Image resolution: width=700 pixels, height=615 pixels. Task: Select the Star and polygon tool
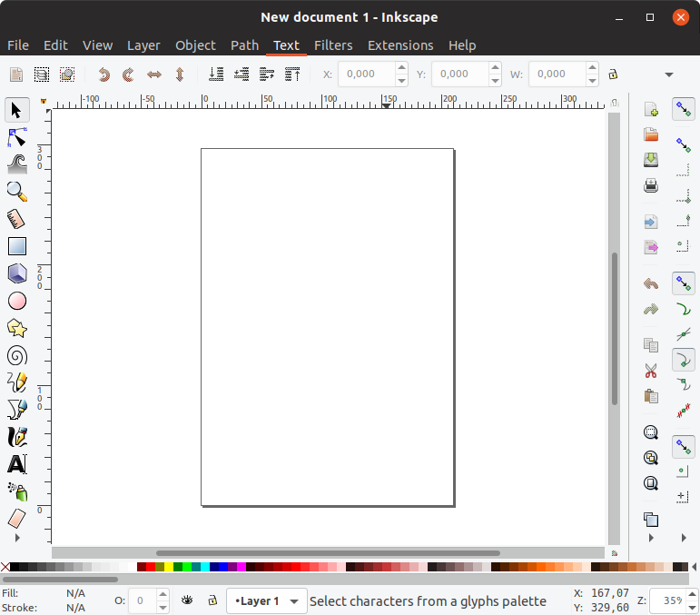pos(17,328)
